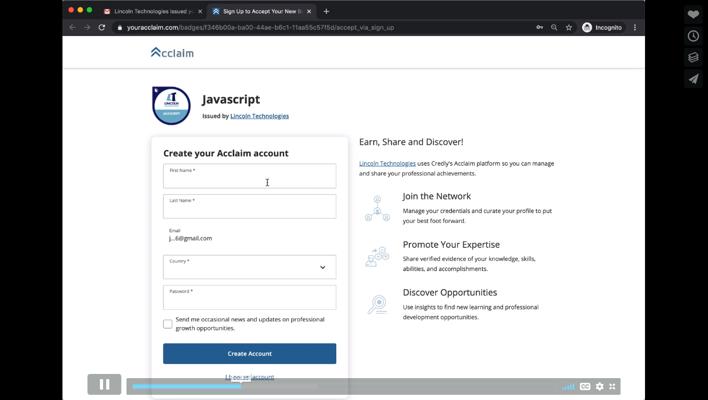The image size is (708, 400).
Task: Open the Incognito profile indicator
Action: pyautogui.click(x=602, y=28)
